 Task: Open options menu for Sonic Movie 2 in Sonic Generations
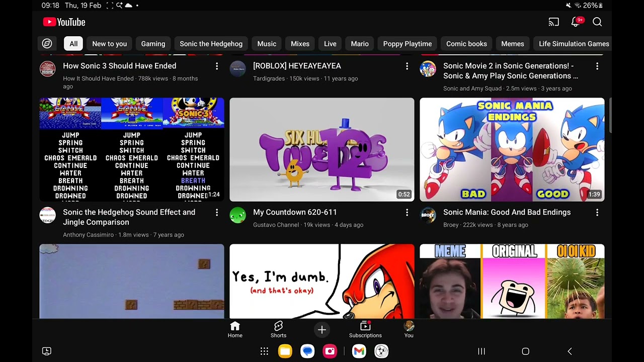[597, 66]
